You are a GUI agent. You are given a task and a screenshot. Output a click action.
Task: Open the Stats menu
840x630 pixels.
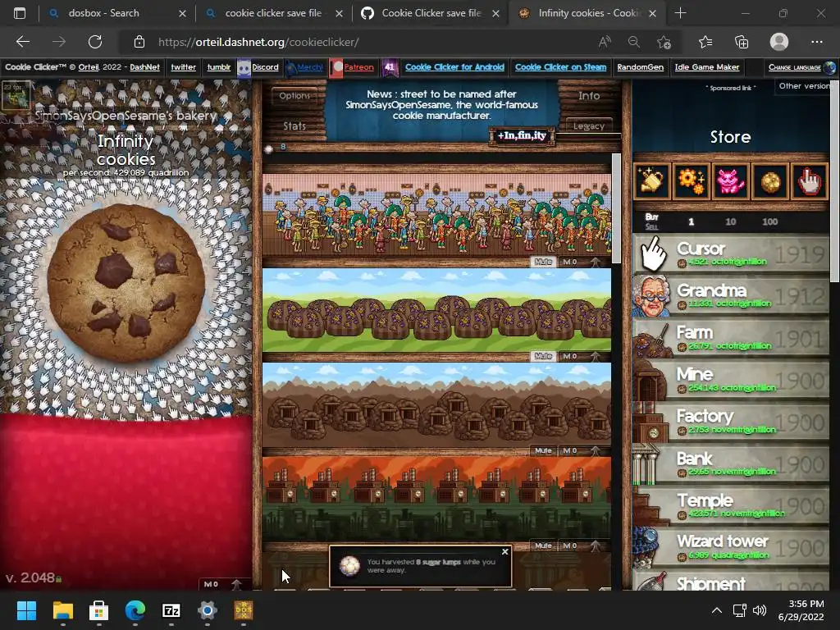[x=294, y=126]
